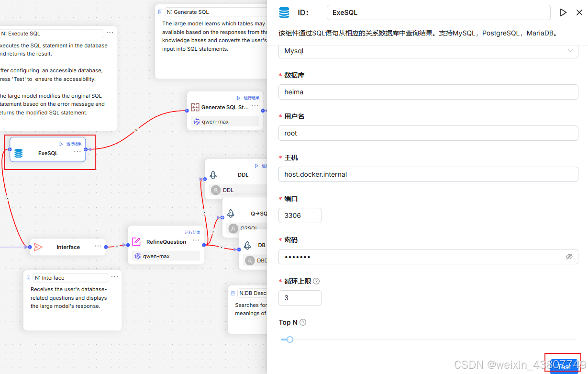Screen dimensions: 588x374
Task: Close the ExeSQL configuration panel
Action: 579,12
